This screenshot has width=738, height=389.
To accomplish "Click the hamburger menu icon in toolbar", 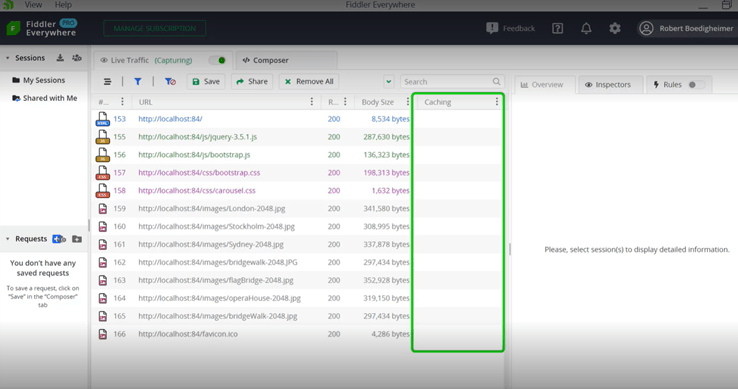I will pos(107,81).
